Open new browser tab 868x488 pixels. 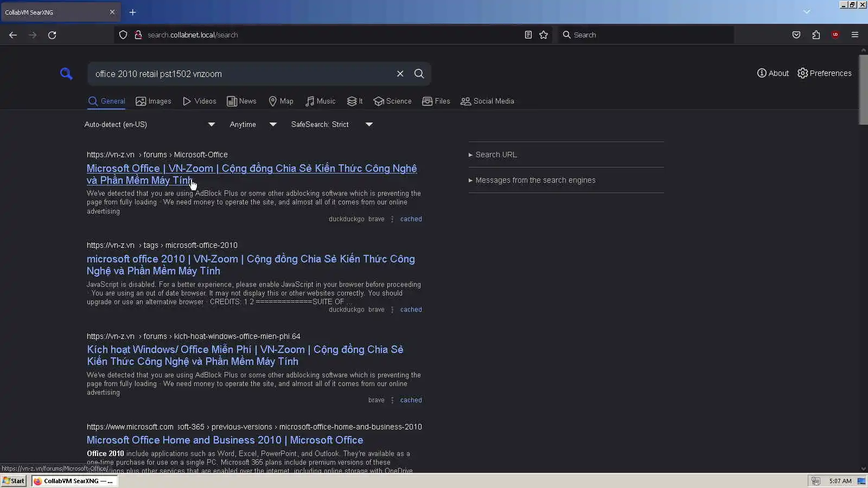pos(132,12)
